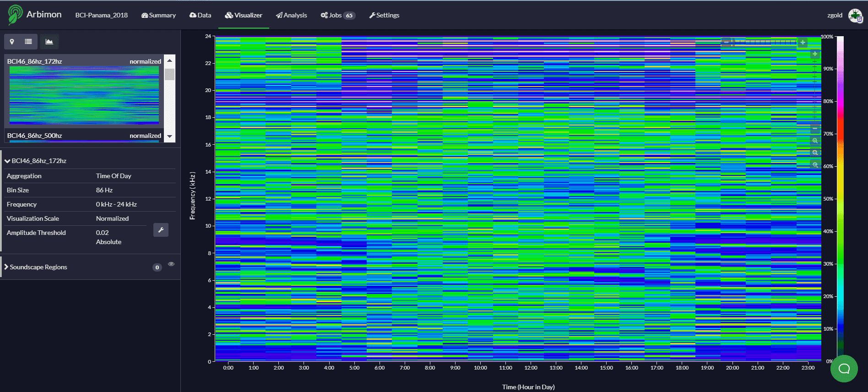Increase vertical zoom with plus button
The image size is (868, 392).
pos(815,54)
